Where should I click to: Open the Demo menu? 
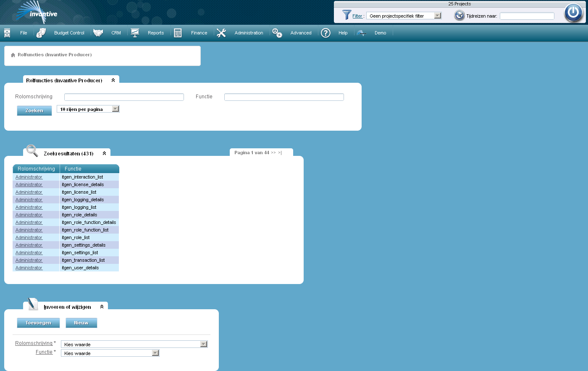(381, 33)
